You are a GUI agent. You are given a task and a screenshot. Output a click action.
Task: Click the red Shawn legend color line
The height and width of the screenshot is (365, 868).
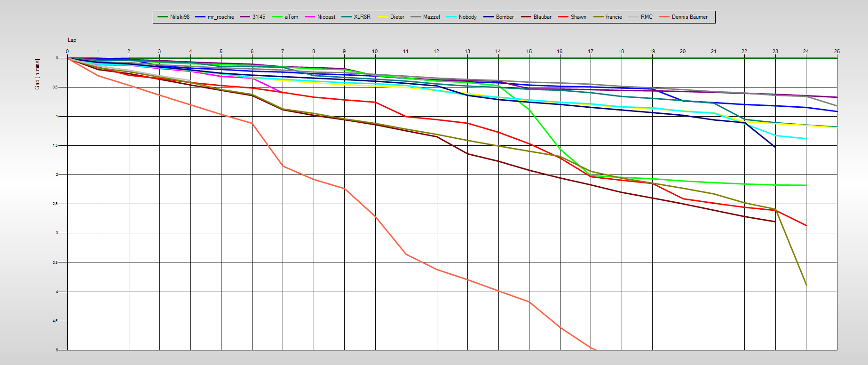(563, 17)
